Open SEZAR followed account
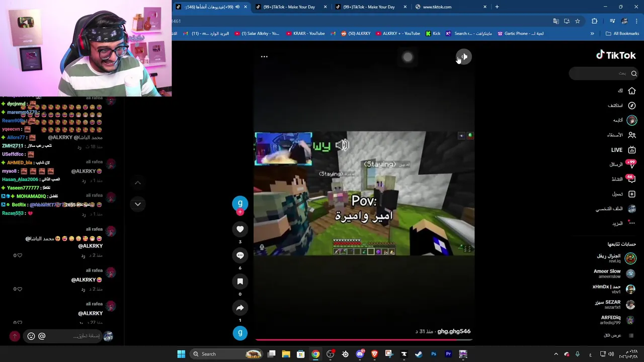 615,304
